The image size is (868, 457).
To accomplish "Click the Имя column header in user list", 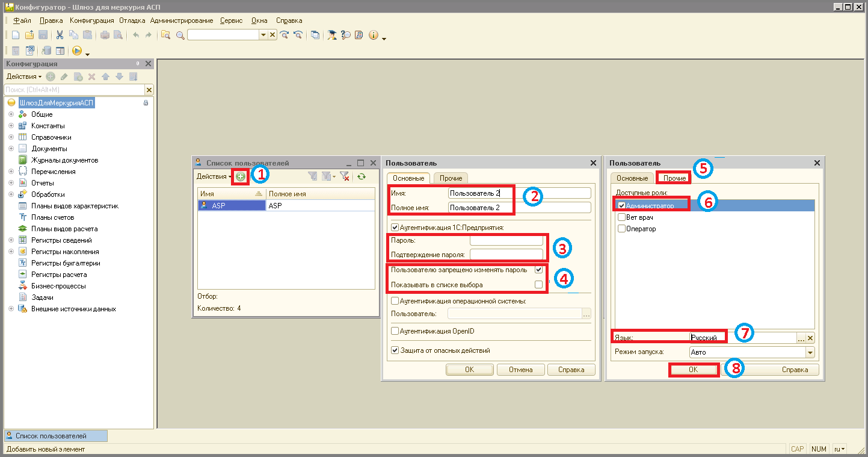I will [x=232, y=194].
